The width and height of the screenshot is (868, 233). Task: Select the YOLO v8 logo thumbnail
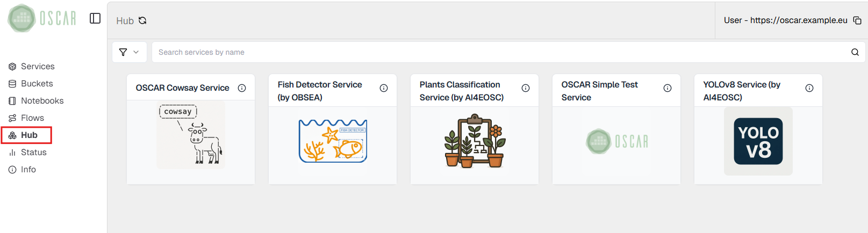click(x=758, y=141)
